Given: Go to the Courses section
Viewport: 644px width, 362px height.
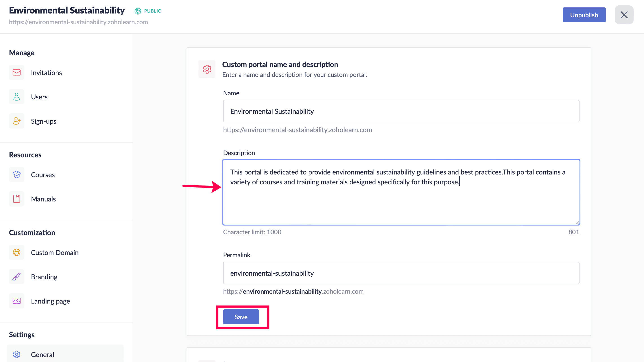Looking at the screenshot, I should point(43,175).
